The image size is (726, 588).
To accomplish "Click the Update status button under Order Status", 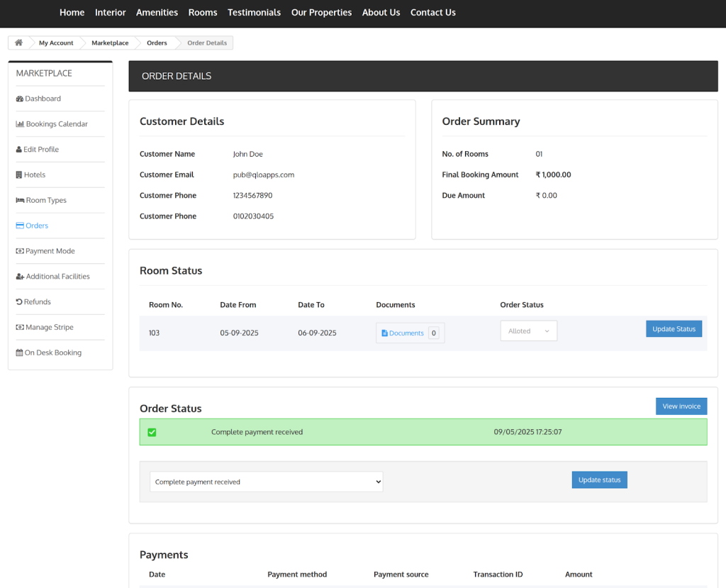I will click(x=599, y=480).
